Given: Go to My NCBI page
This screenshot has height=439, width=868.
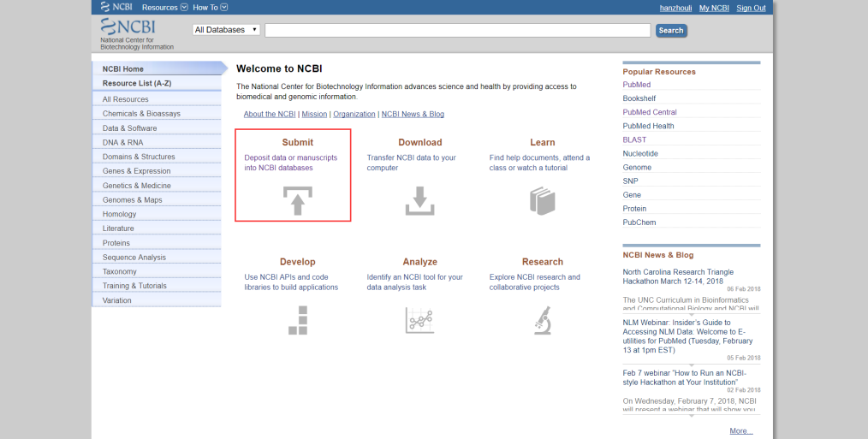Looking at the screenshot, I should point(713,8).
